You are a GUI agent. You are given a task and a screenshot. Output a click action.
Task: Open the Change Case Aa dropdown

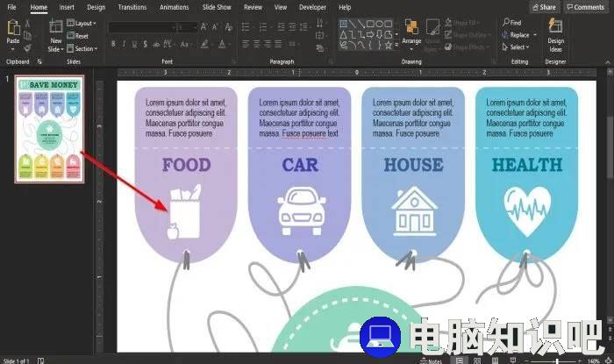(185, 44)
